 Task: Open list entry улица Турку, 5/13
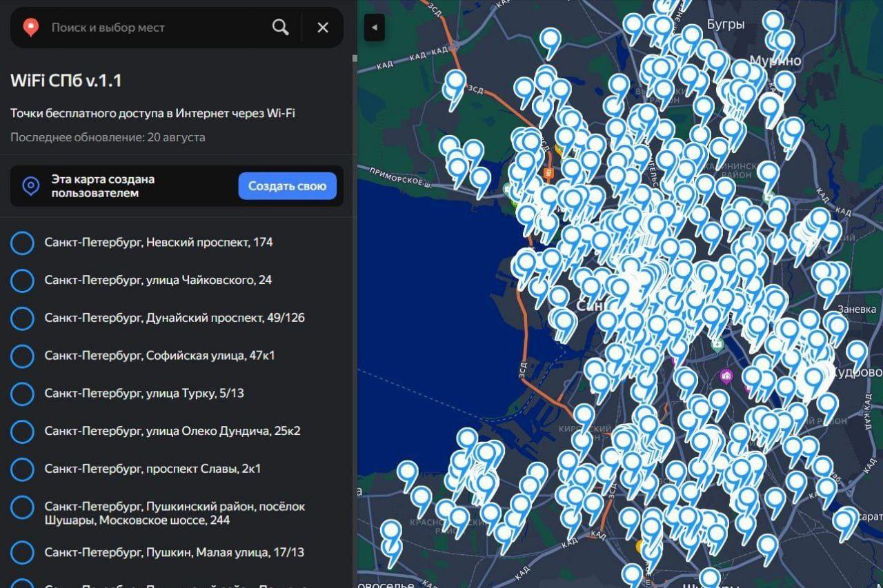point(144,394)
